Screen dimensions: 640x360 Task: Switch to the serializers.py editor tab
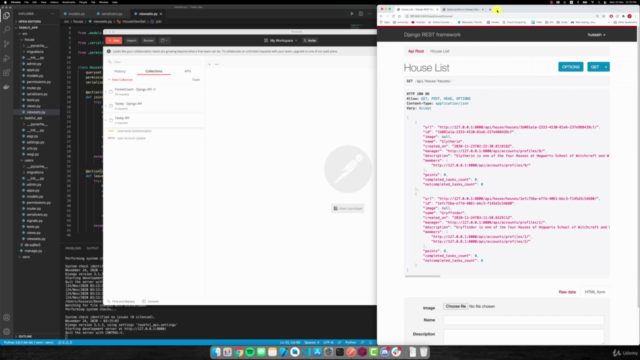[110, 13]
